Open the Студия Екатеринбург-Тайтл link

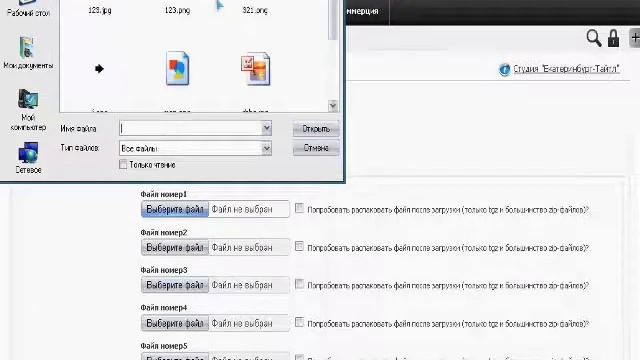pos(566,69)
